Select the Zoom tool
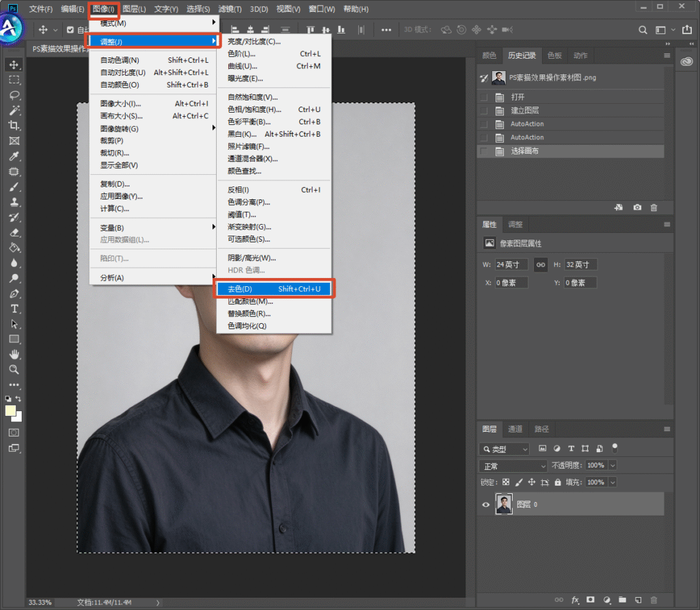The height and width of the screenshot is (610, 700). (x=14, y=370)
